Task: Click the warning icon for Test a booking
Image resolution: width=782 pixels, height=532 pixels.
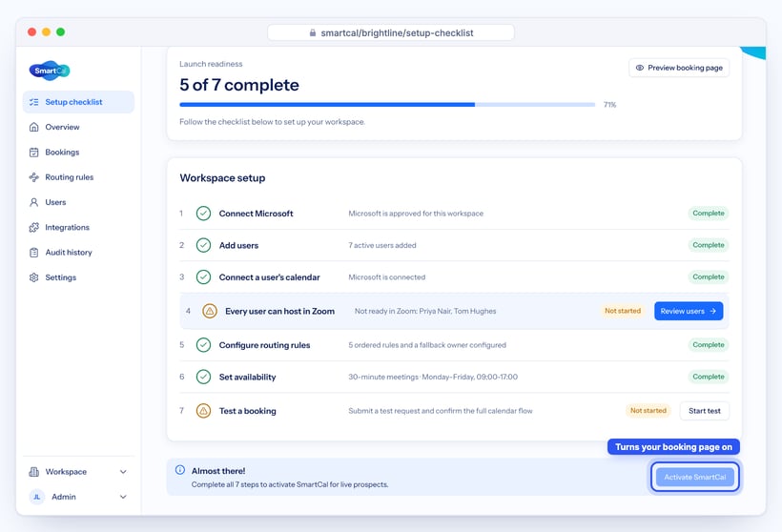Action: (203, 411)
